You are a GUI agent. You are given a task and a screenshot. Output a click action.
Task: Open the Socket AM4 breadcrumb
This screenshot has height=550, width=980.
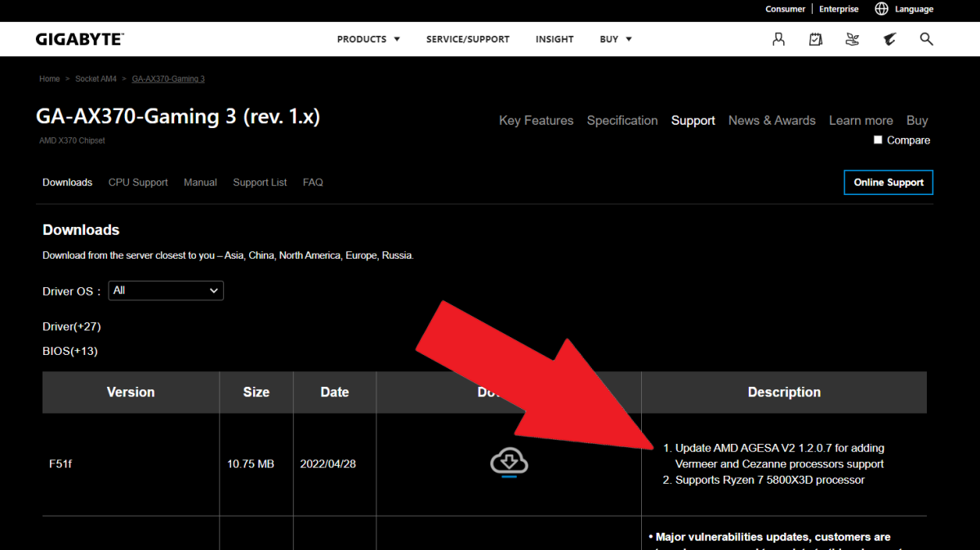[96, 79]
